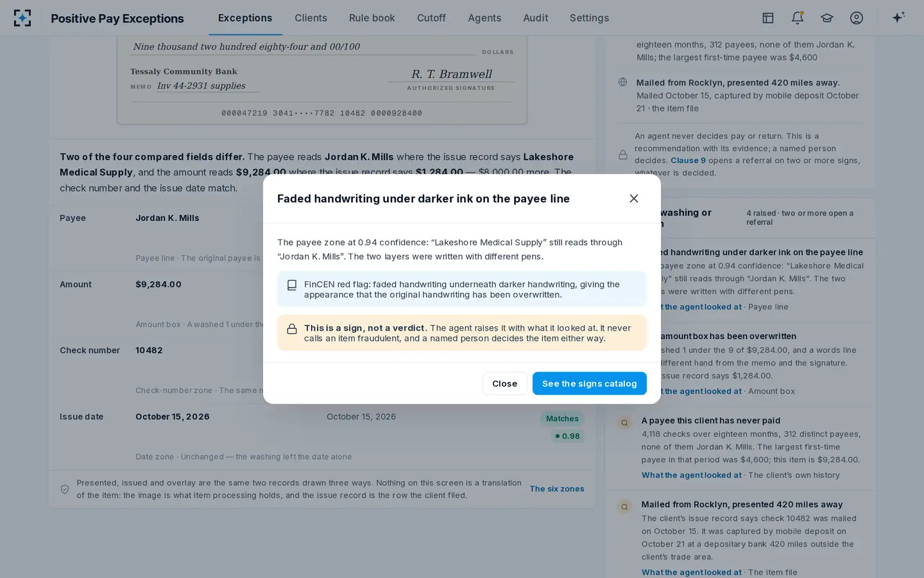
Task: Click the 'R. T. Bramwell' signature on check
Action: pos(452,74)
